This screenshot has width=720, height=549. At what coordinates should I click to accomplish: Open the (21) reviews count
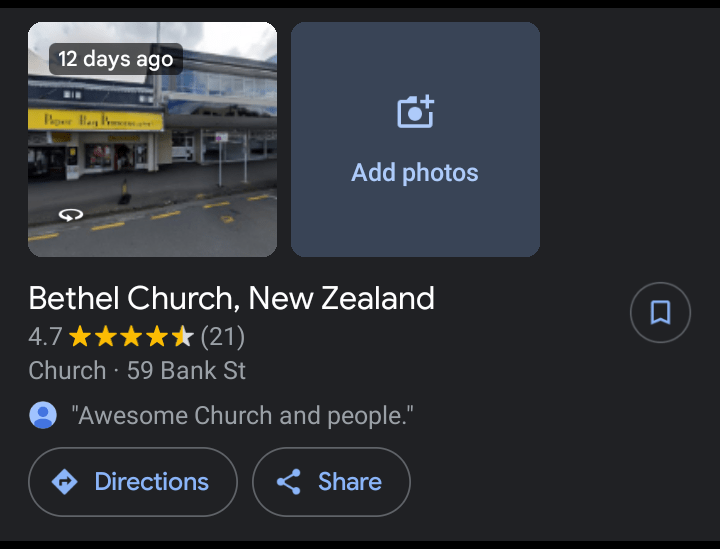222,336
